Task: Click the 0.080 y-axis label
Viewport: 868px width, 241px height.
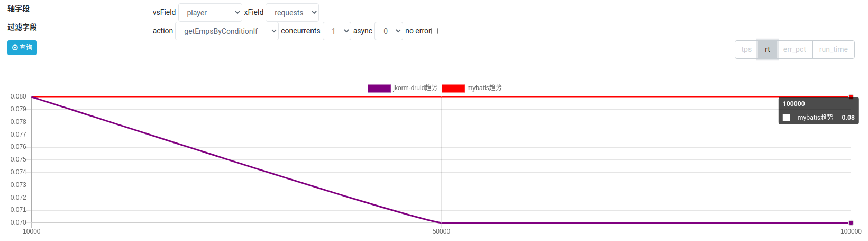Action: (19, 96)
